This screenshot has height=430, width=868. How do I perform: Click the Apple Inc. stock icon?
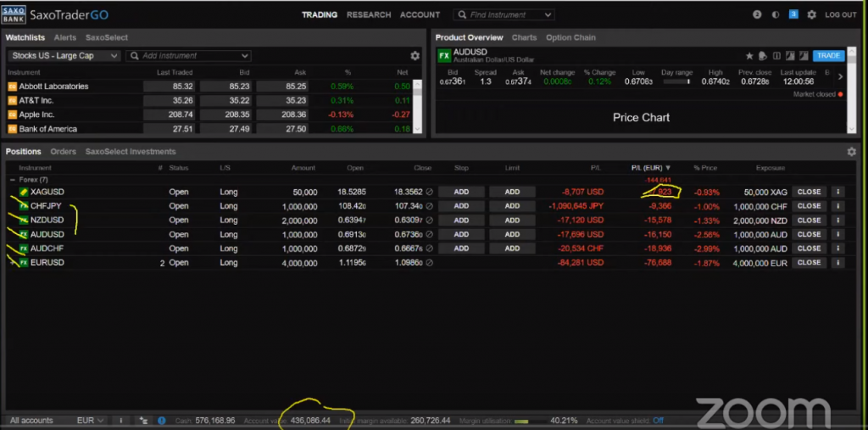(x=12, y=114)
